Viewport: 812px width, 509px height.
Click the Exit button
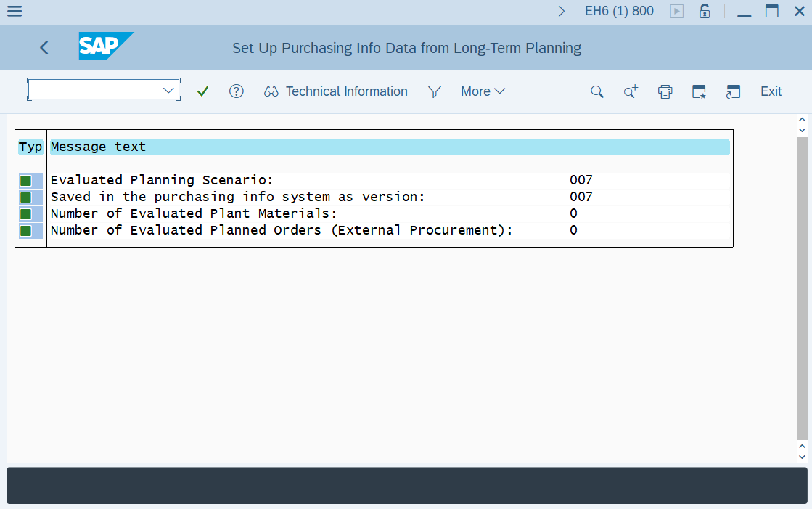pyautogui.click(x=771, y=91)
